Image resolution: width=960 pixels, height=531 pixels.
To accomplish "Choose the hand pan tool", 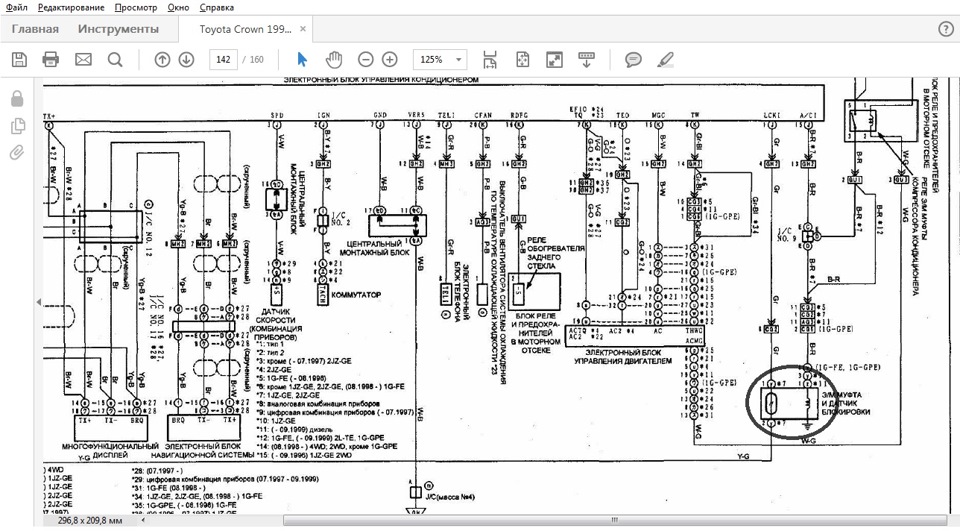I will click(334, 59).
